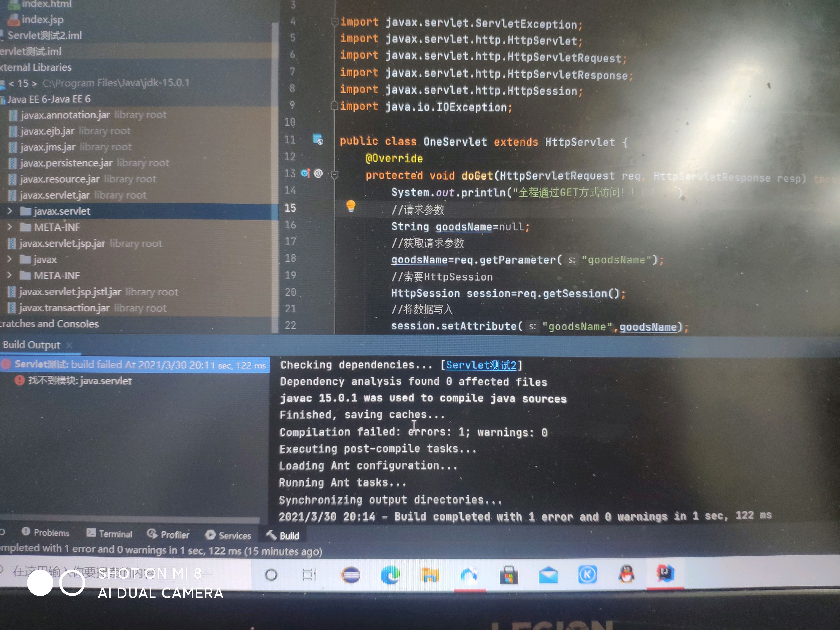
Task: Click the intention lightbulb on line 15
Action: click(x=351, y=206)
